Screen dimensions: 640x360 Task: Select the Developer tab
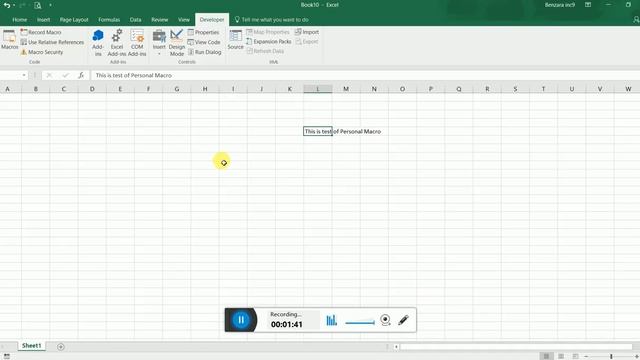pos(212,20)
